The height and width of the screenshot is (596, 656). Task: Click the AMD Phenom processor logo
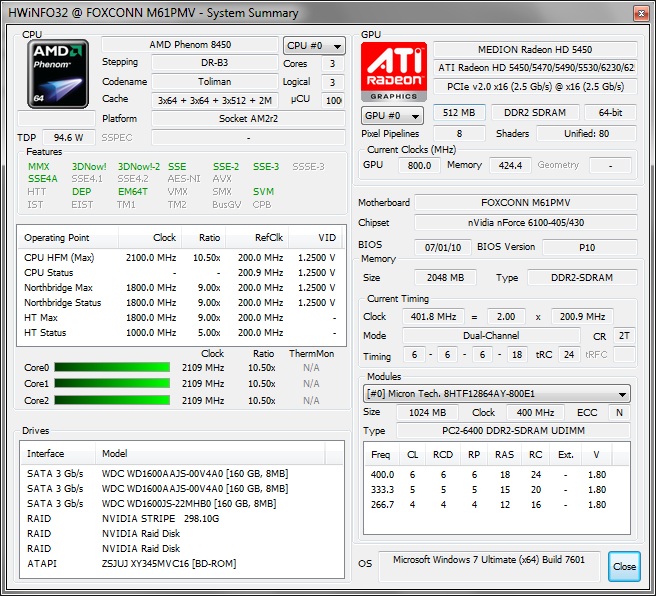click(58, 74)
